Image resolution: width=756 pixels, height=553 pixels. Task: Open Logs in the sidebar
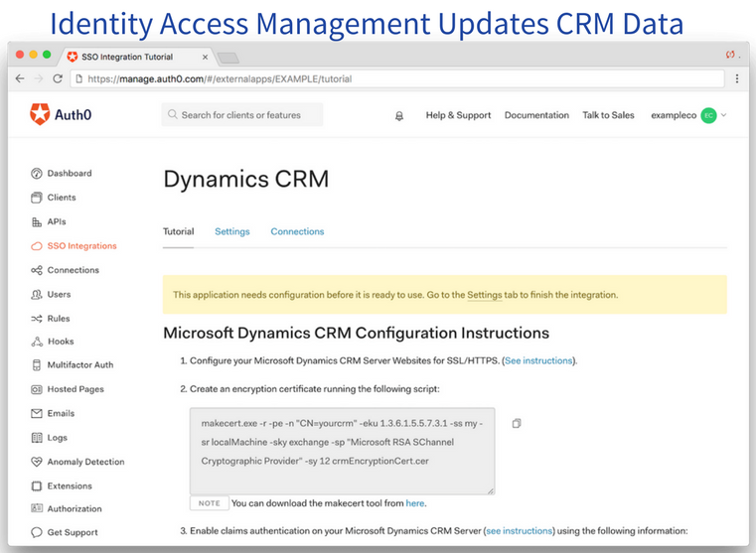point(58,438)
